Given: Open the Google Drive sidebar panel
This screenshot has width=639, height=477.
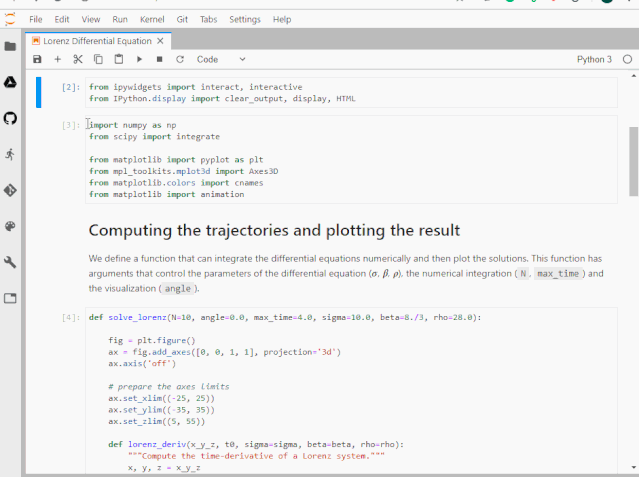Looking at the screenshot, I should coord(10,82).
